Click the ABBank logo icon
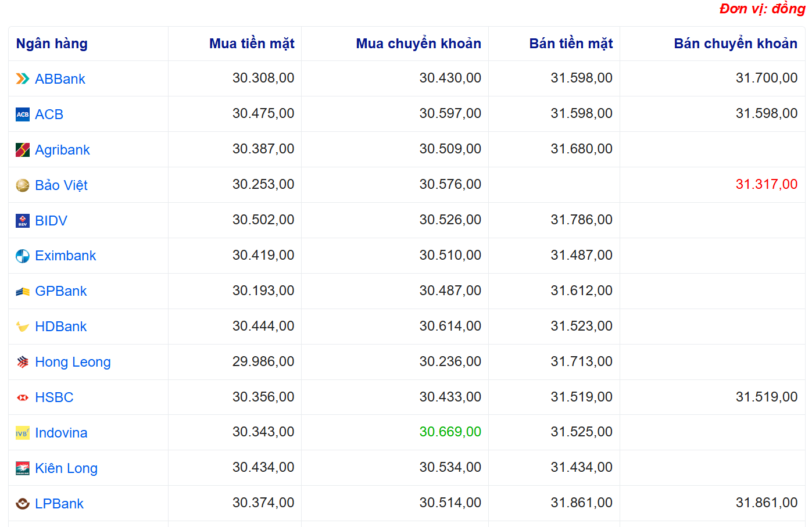Screen dimensions: 812x527 click(x=23, y=79)
